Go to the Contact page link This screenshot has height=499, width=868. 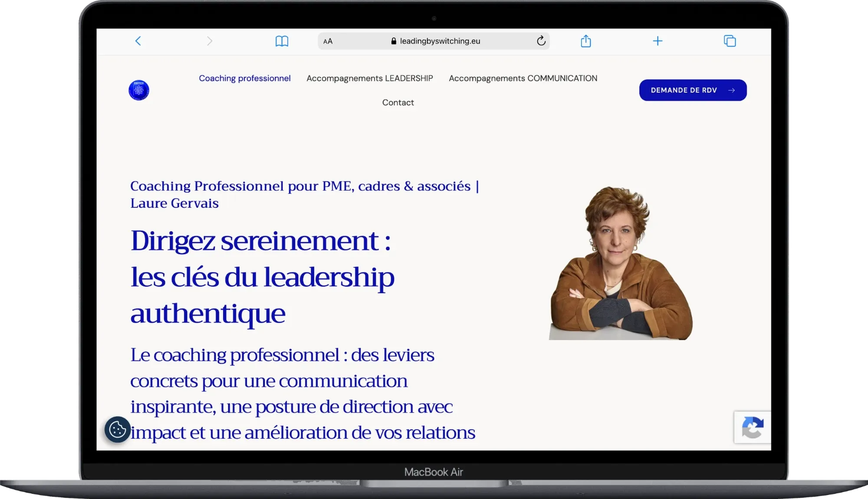(x=398, y=102)
